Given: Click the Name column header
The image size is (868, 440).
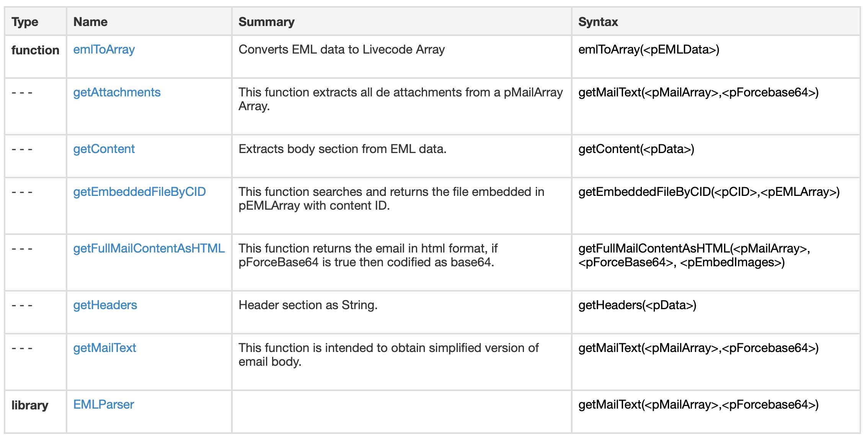Looking at the screenshot, I should (x=90, y=22).
